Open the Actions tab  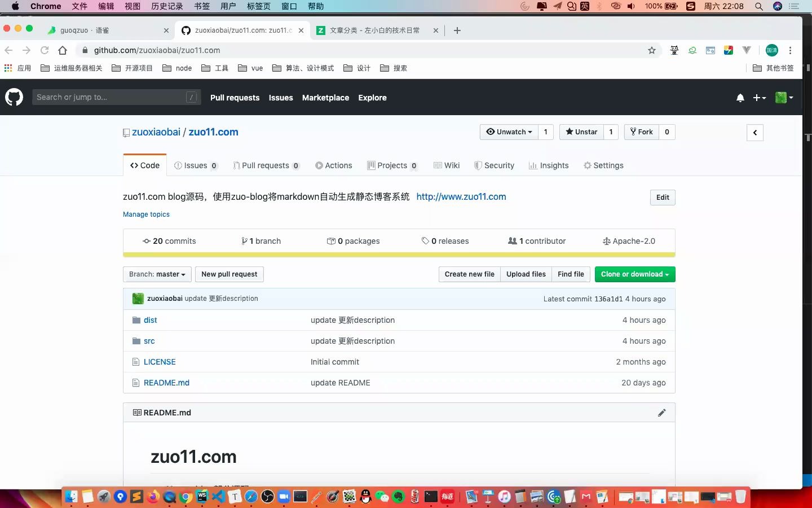(x=334, y=165)
